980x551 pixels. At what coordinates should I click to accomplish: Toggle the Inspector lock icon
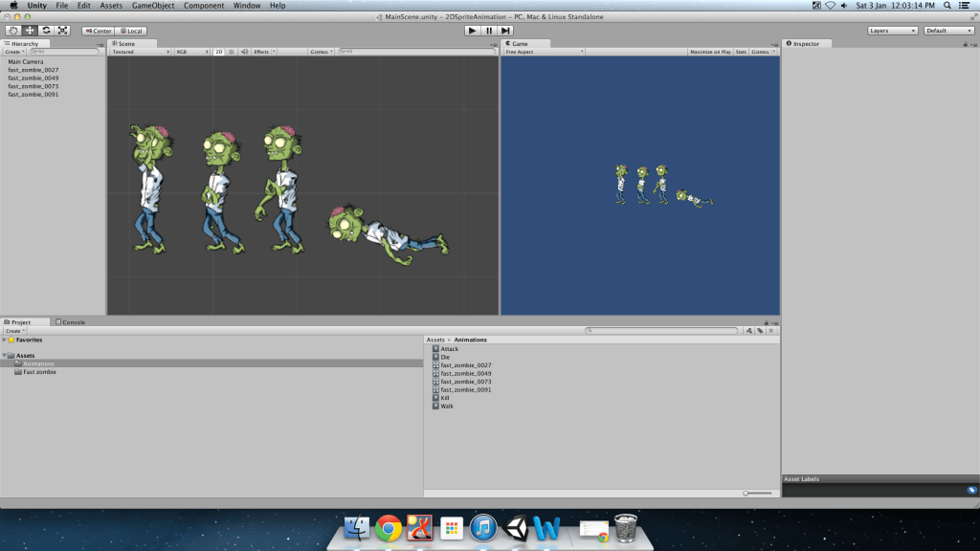click(x=965, y=44)
